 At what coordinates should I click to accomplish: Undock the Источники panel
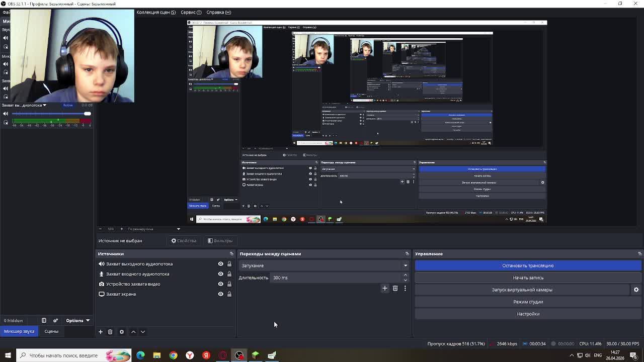pos(231,254)
